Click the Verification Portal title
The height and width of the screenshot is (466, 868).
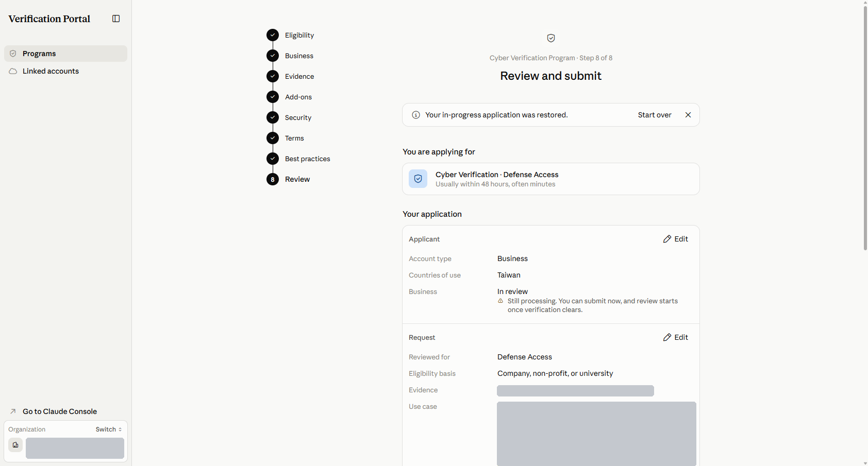coord(49,19)
